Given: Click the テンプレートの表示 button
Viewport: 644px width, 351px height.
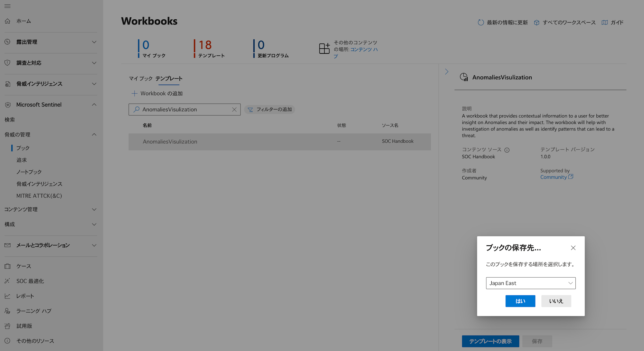Looking at the screenshot, I should [x=490, y=341].
